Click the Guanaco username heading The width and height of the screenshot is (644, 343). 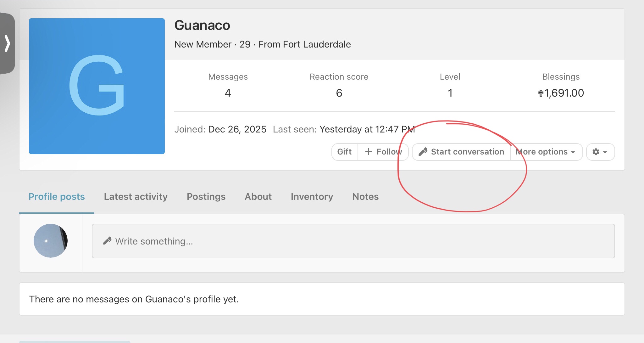click(x=202, y=25)
